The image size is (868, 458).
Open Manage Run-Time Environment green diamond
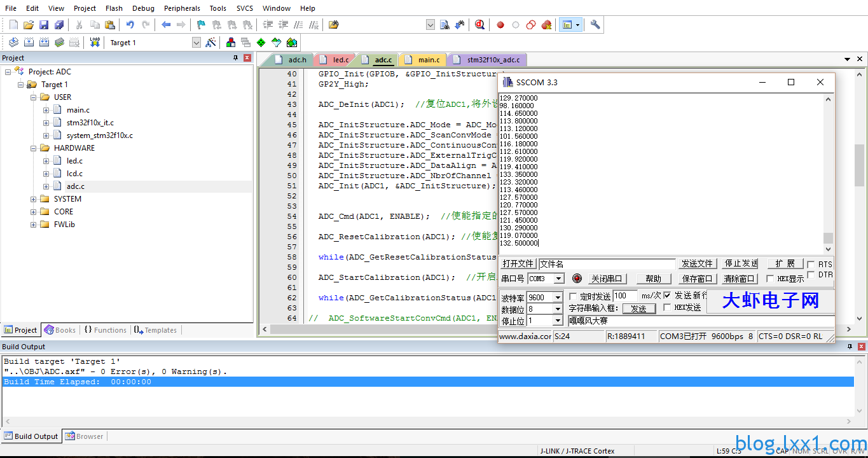261,43
